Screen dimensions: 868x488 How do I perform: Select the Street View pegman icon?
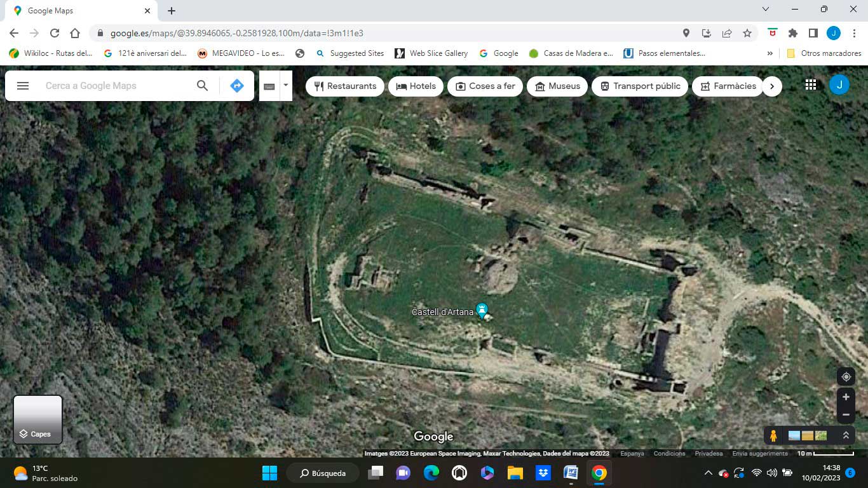click(773, 436)
